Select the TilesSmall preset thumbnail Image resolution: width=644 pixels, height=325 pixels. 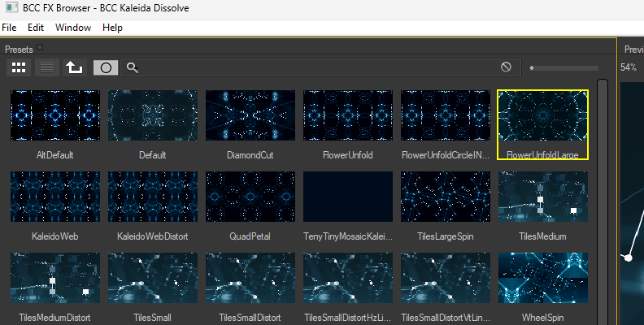[153, 278]
